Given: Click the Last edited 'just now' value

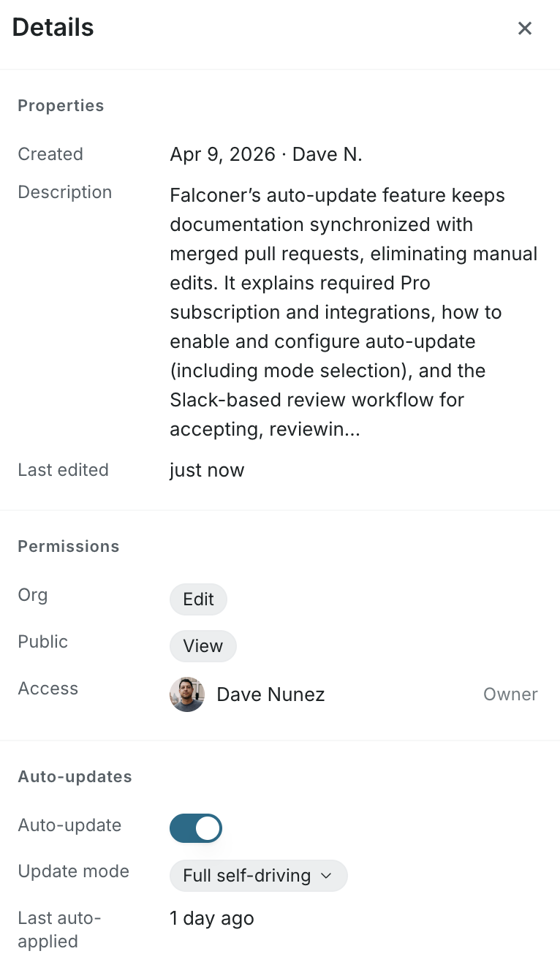Looking at the screenshot, I should click(207, 470).
